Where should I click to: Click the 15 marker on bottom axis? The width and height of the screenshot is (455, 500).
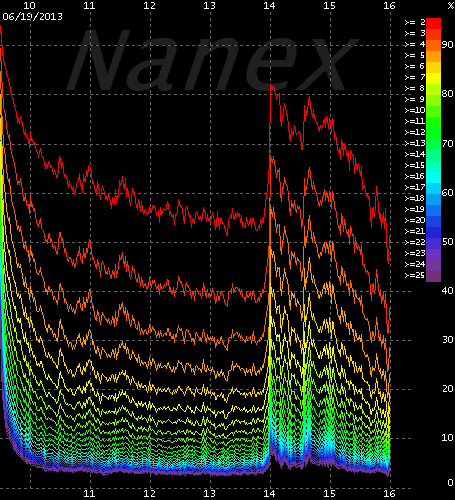click(329, 493)
